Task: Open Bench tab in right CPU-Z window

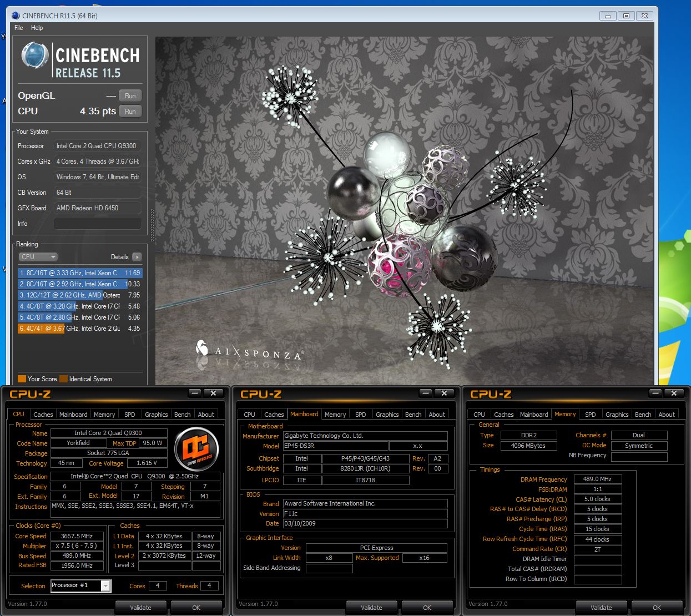Action: pos(643,415)
